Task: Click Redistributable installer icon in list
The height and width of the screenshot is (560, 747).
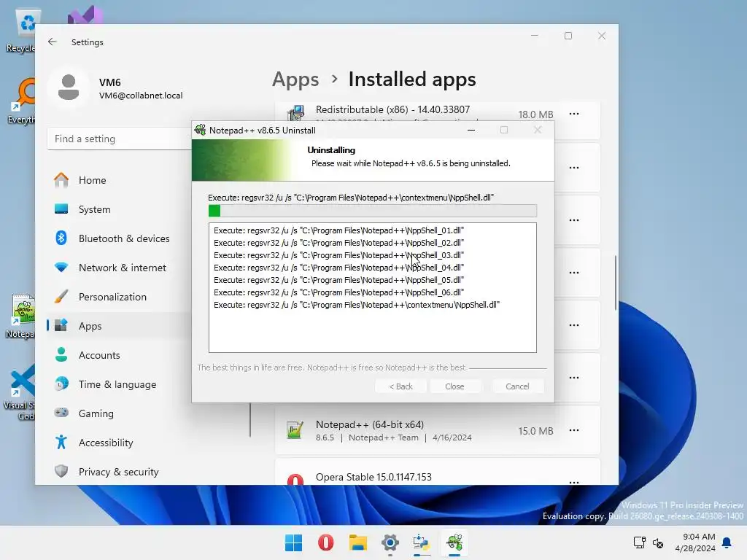Action: (296, 113)
